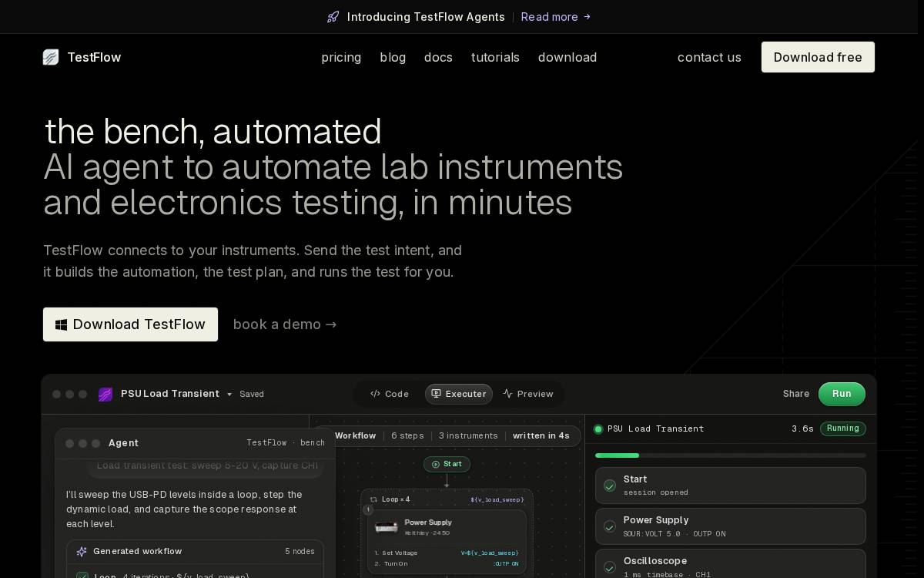Screen dimensions: 924x578
Task: Click the green status dot beside PSU Load Transient
Action: coord(598,429)
